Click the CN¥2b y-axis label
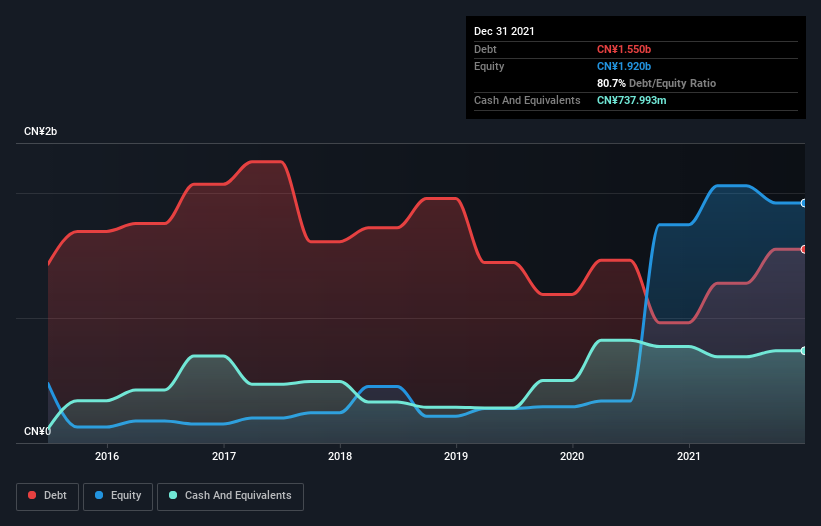The width and height of the screenshot is (821, 526). pyautogui.click(x=40, y=131)
